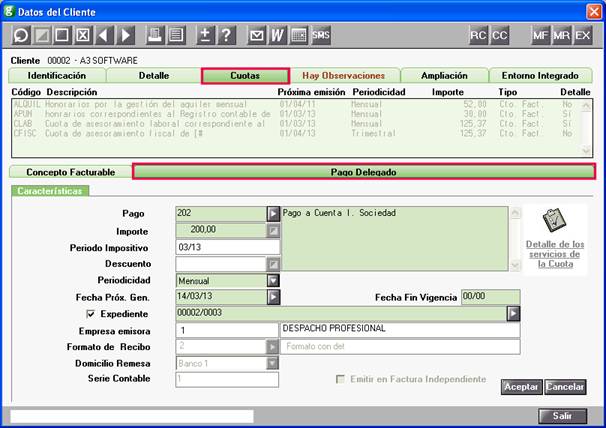This screenshot has height=428, width=606.
Task: Click the MR toolbar button
Action: [x=561, y=36]
